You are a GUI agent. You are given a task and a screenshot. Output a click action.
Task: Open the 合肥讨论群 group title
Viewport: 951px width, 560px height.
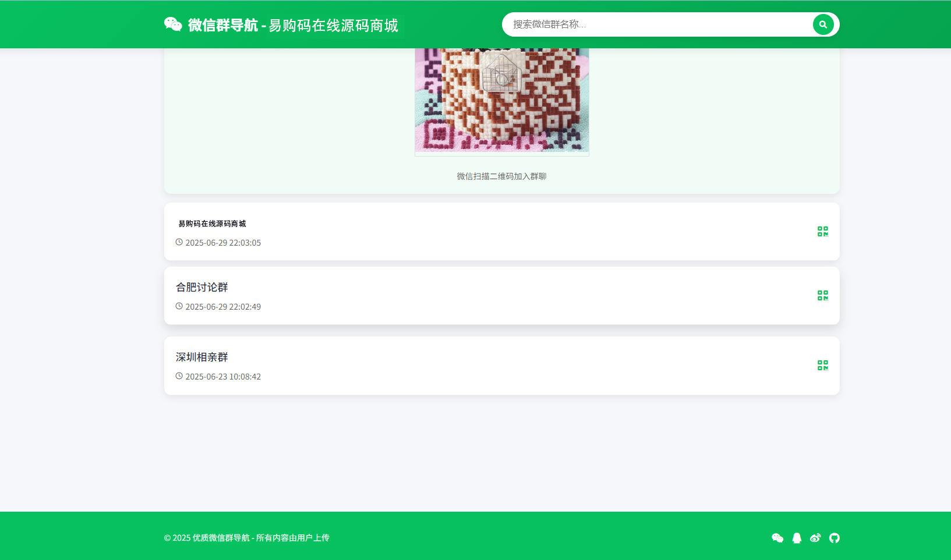coord(202,288)
